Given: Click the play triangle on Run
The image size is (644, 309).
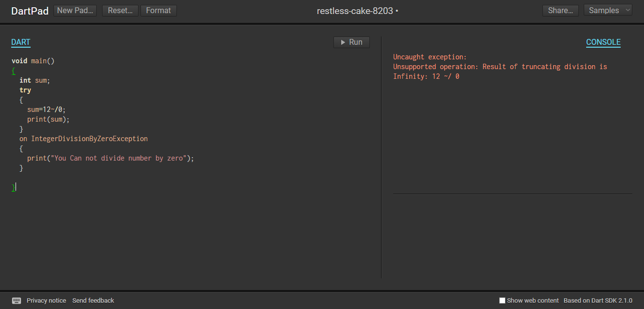Looking at the screenshot, I should click(343, 42).
